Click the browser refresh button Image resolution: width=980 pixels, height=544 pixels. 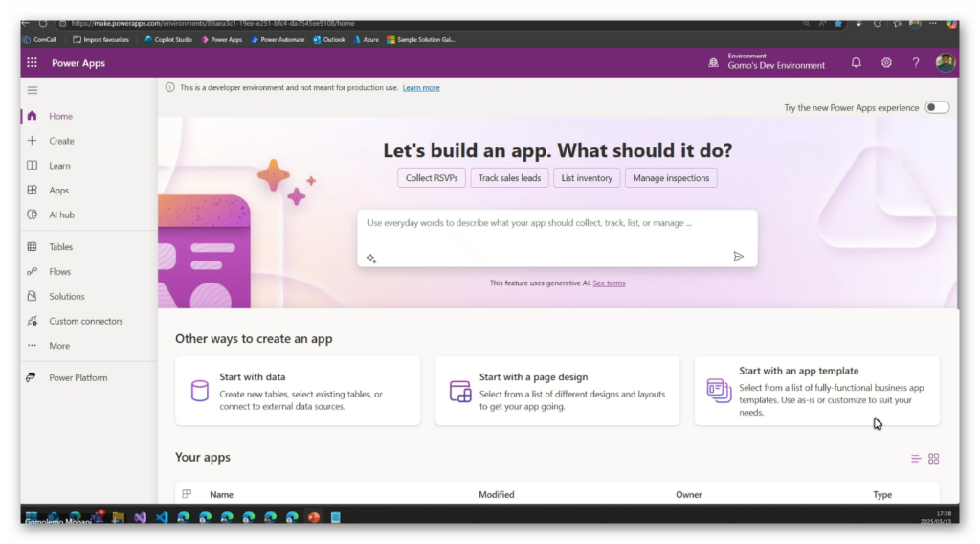pos(43,23)
